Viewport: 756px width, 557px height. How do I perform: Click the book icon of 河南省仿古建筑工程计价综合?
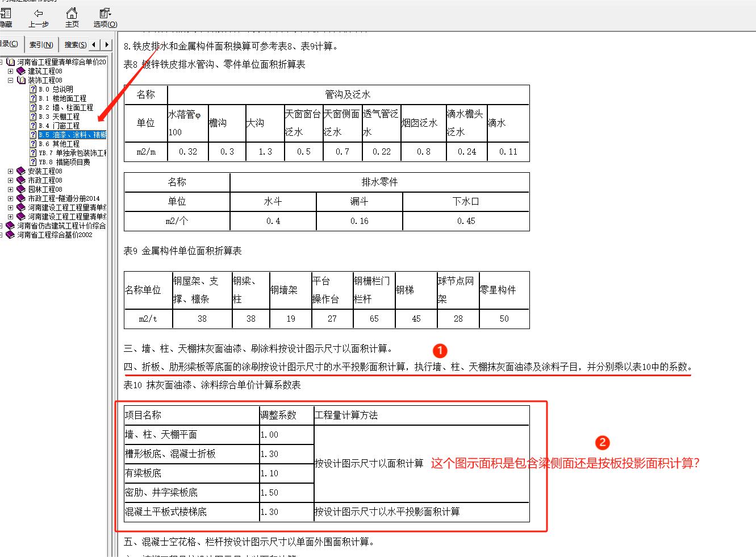(x=10, y=226)
